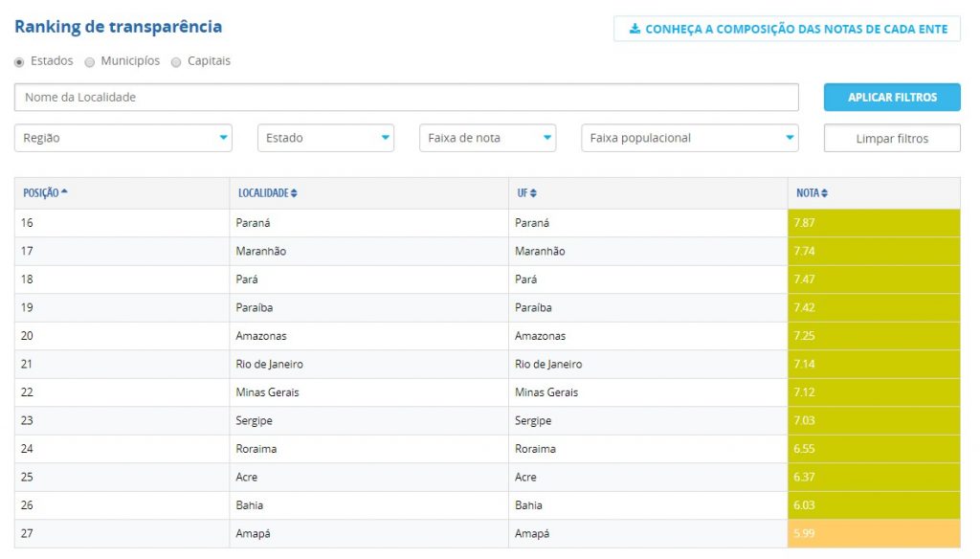Screen dimensions: 980x559
Task: Click the sort arrows icon beside NOTA
Action: point(824,193)
